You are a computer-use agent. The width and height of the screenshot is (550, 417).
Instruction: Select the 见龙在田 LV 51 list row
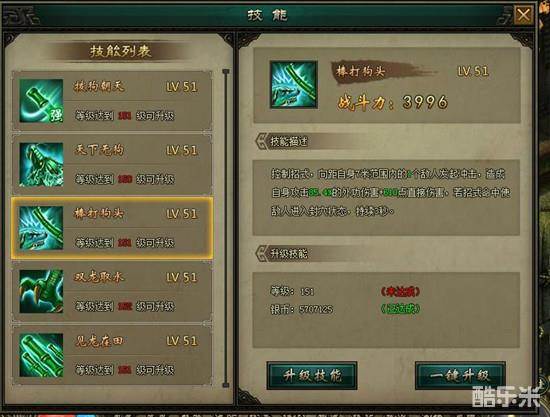(112, 355)
